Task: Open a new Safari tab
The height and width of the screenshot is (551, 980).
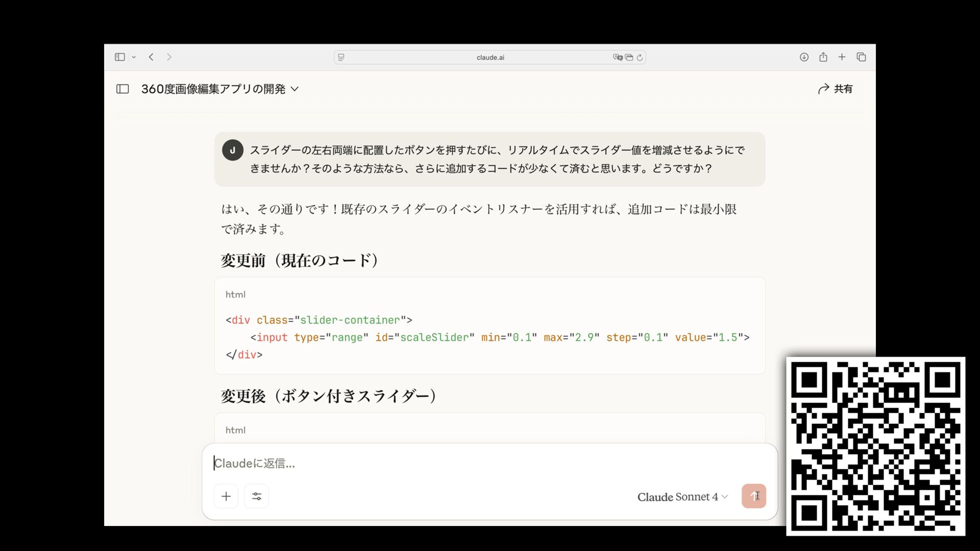Action: pyautogui.click(x=842, y=57)
